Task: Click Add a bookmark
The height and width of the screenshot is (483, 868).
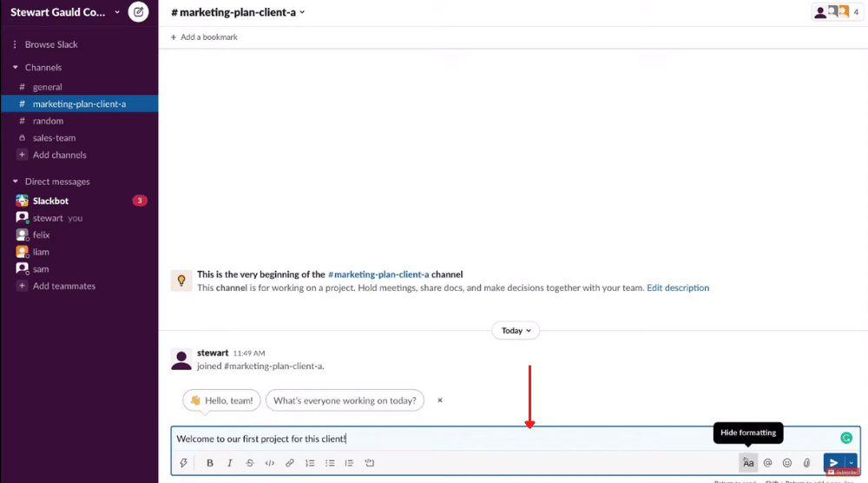Action: tap(204, 37)
